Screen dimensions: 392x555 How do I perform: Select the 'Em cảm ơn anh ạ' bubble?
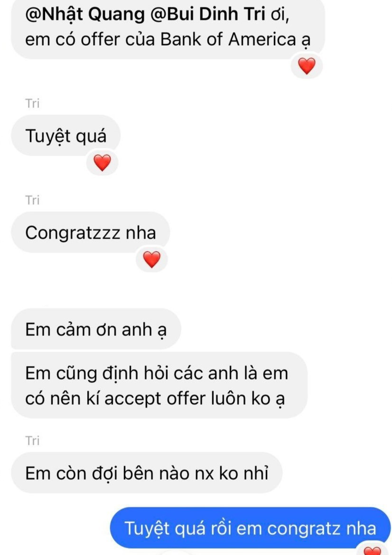[x=96, y=329]
